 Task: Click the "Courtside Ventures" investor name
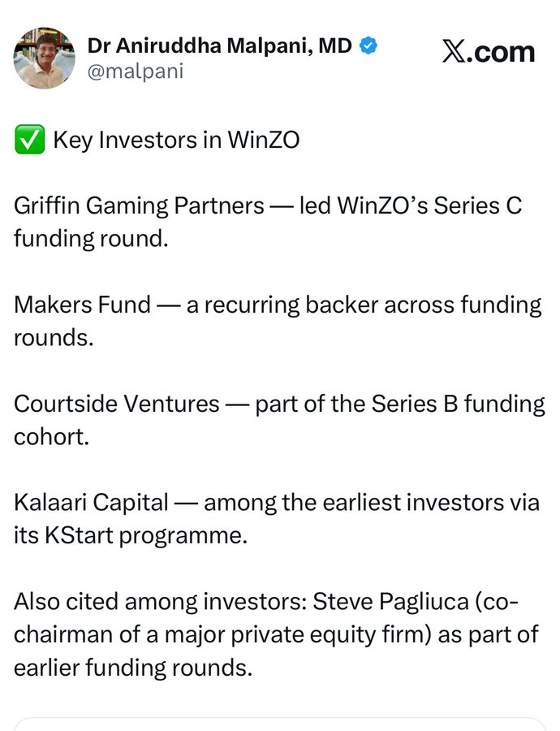pyautogui.click(x=117, y=404)
